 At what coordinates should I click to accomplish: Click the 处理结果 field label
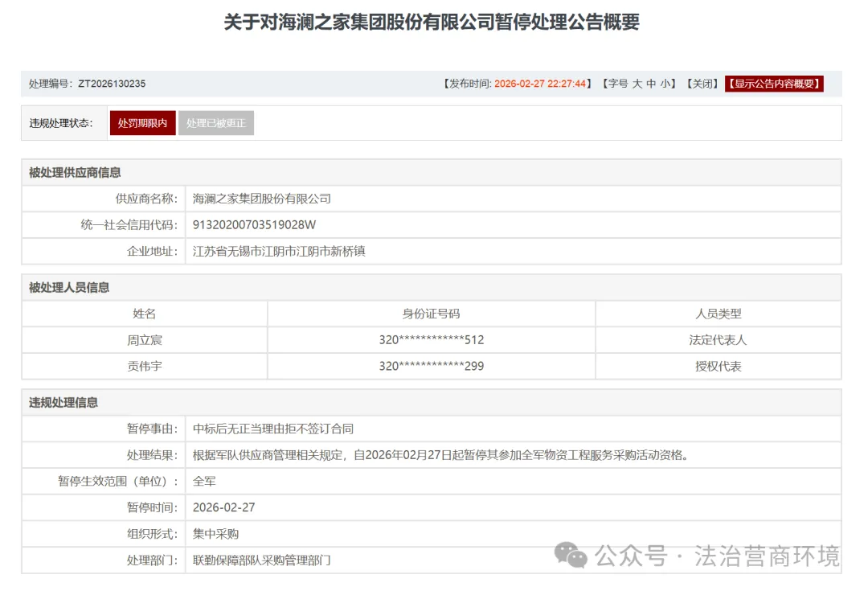[x=153, y=455]
